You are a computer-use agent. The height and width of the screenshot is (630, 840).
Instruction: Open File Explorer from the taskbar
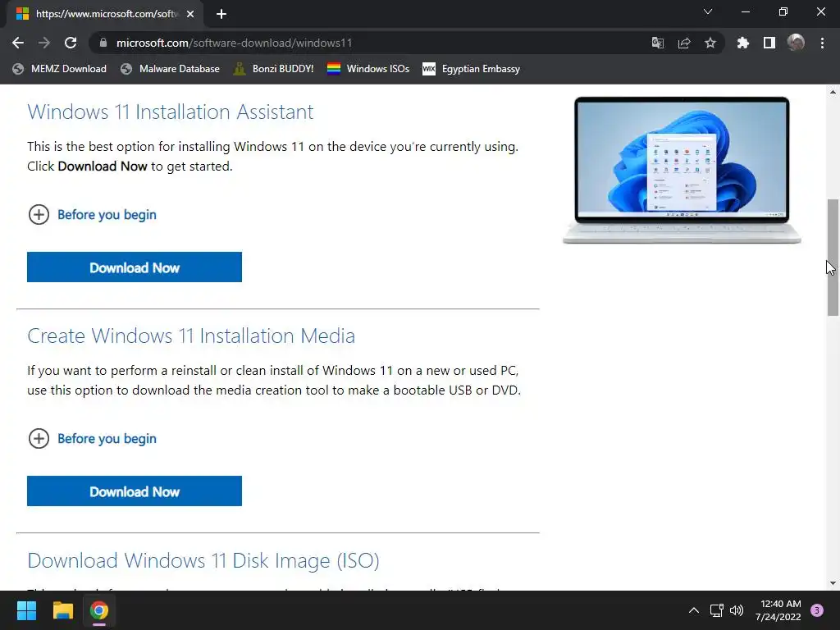pos(62,610)
